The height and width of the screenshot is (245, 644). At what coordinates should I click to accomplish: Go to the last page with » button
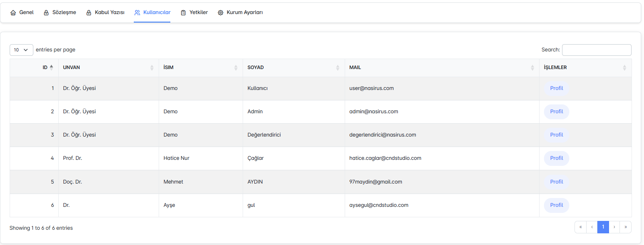(x=626, y=227)
